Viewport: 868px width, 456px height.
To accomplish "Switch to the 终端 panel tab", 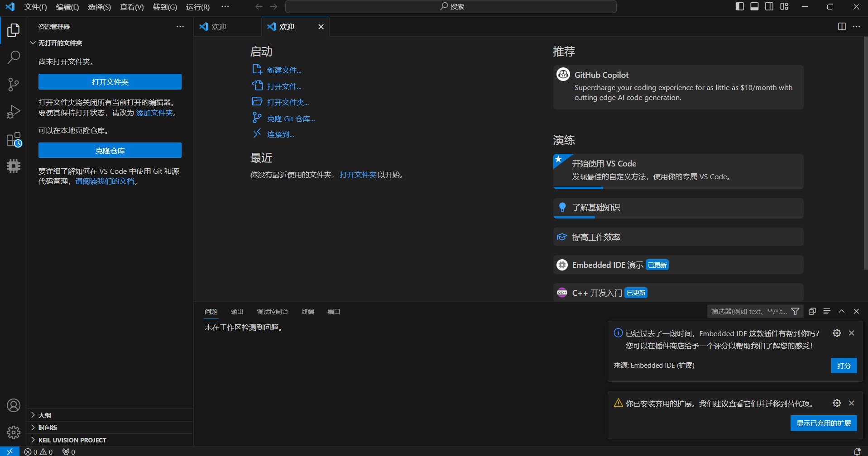I will tap(308, 312).
